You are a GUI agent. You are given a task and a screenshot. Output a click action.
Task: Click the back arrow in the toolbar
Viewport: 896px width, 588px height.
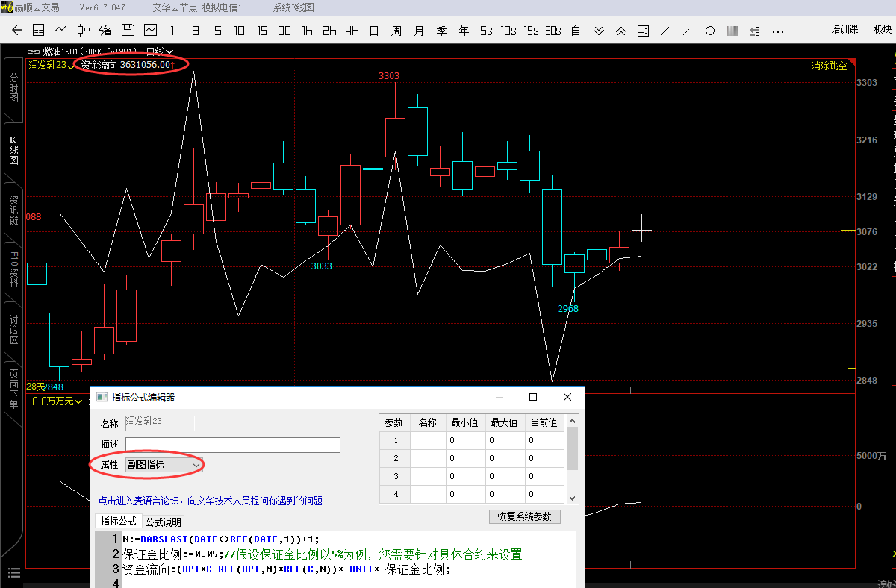click(x=17, y=31)
